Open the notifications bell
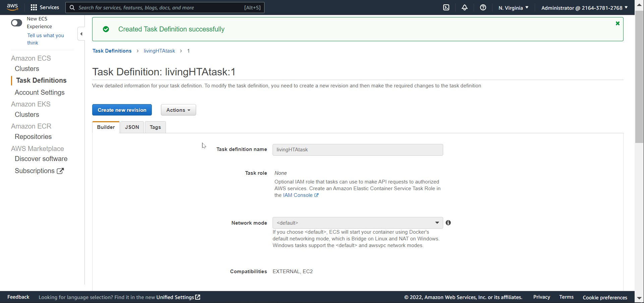The width and height of the screenshot is (644, 303). 464,7
